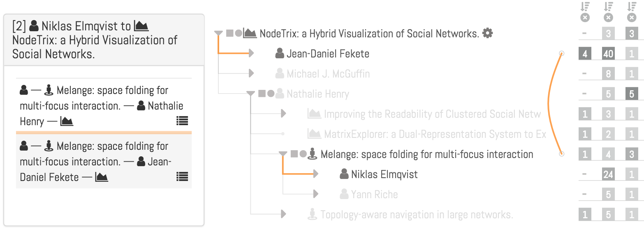Collapse the Nathalie Henry subtree
The image size is (644, 229).
point(250,94)
